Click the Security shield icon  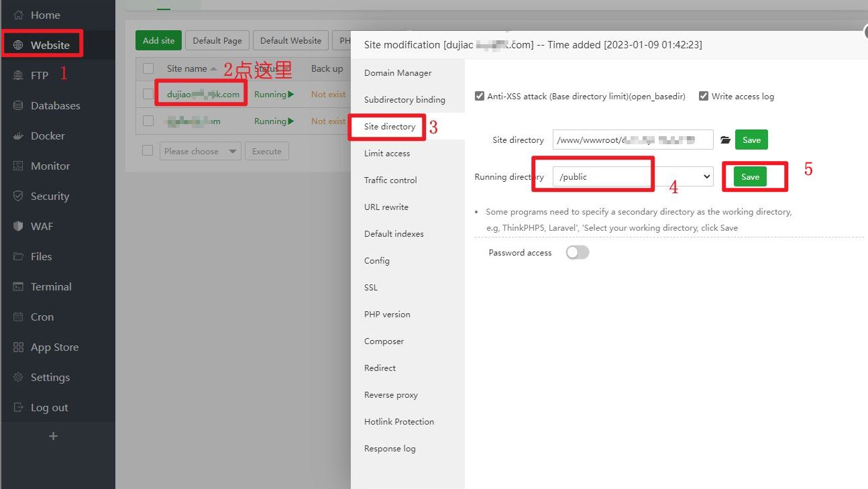tap(18, 196)
